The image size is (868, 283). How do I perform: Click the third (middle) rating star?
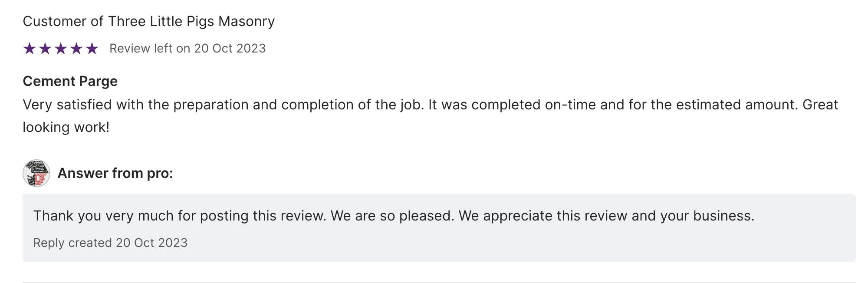[x=61, y=49]
